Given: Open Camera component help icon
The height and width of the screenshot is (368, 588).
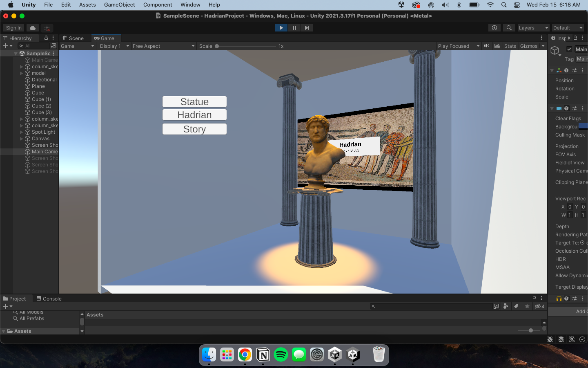Looking at the screenshot, I should [566, 108].
